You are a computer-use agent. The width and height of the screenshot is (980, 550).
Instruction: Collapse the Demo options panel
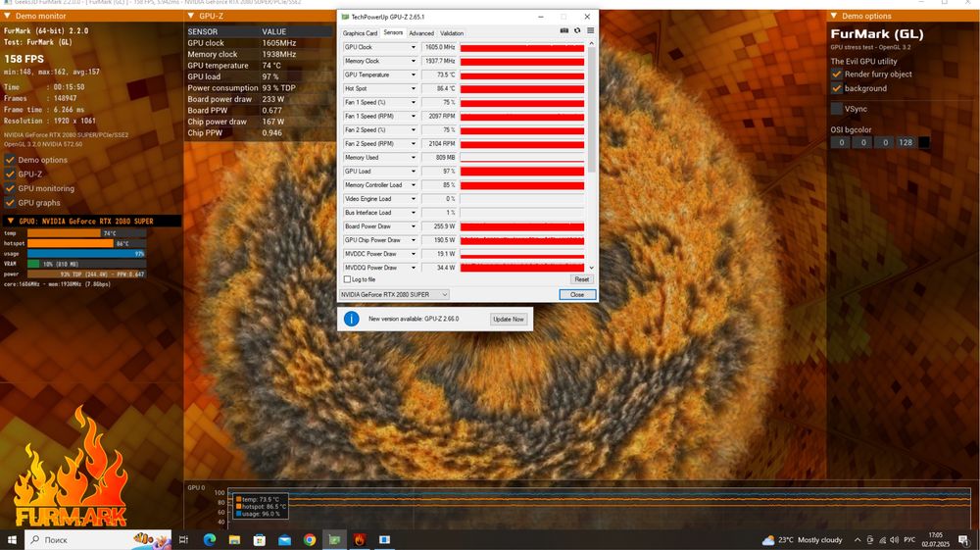[x=834, y=16]
